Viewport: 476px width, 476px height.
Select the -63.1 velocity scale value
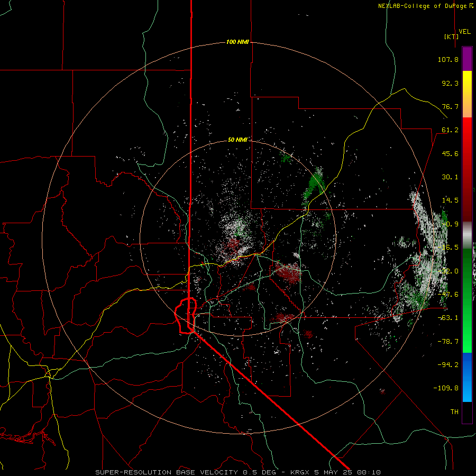tap(448, 318)
